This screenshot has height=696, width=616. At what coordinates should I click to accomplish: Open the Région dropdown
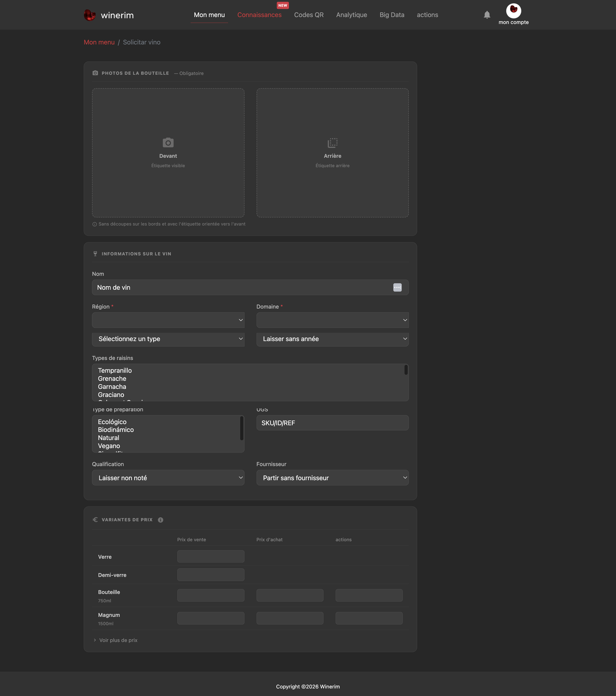pos(168,320)
